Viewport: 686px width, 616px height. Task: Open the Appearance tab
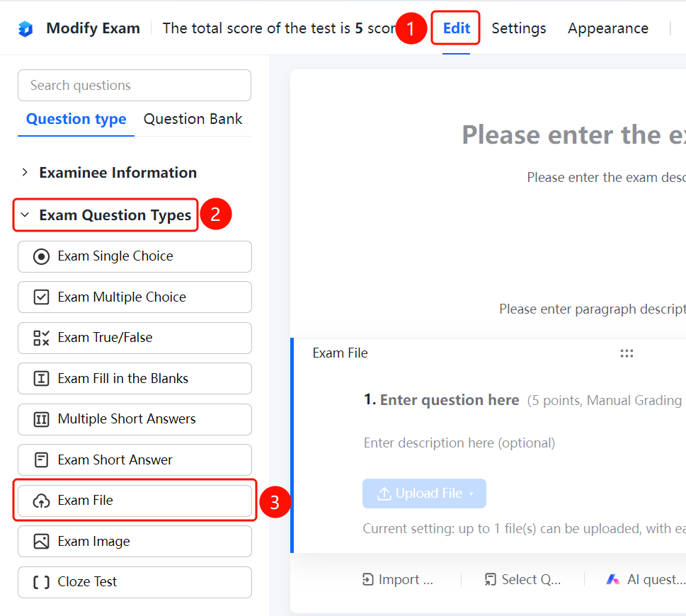click(608, 28)
